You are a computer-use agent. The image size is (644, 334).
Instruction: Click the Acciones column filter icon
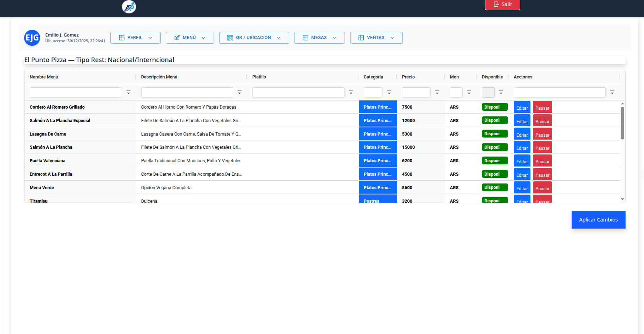612,92
